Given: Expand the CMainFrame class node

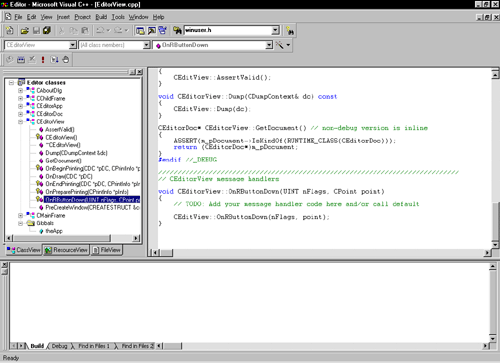Looking at the screenshot, I should point(21,215).
